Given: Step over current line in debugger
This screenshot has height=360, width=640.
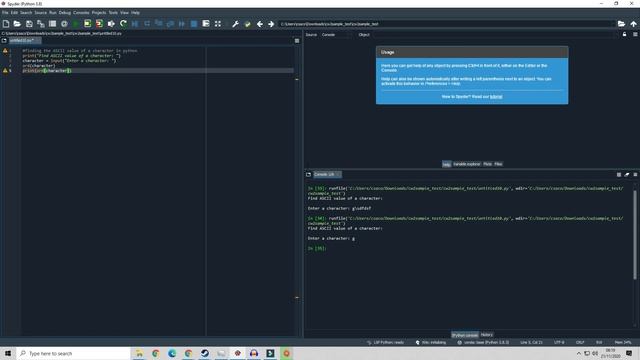Looking at the screenshot, I should [147, 24].
